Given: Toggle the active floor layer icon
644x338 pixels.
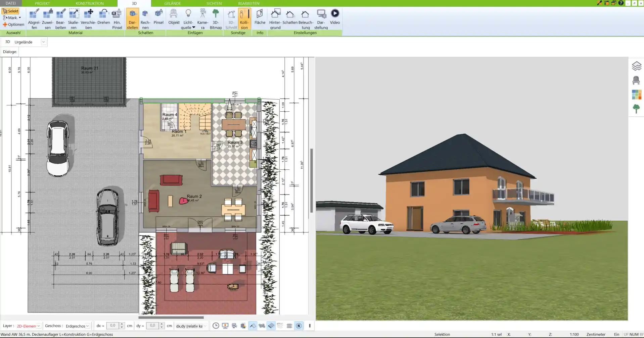Looking at the screenshot, I should [271, 326].
